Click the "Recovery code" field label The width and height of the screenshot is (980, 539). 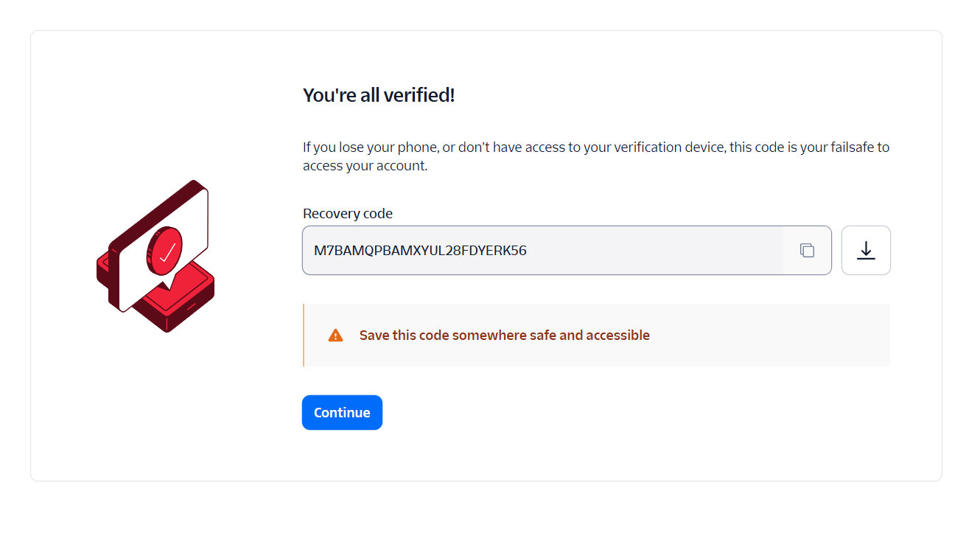point(347,214)
